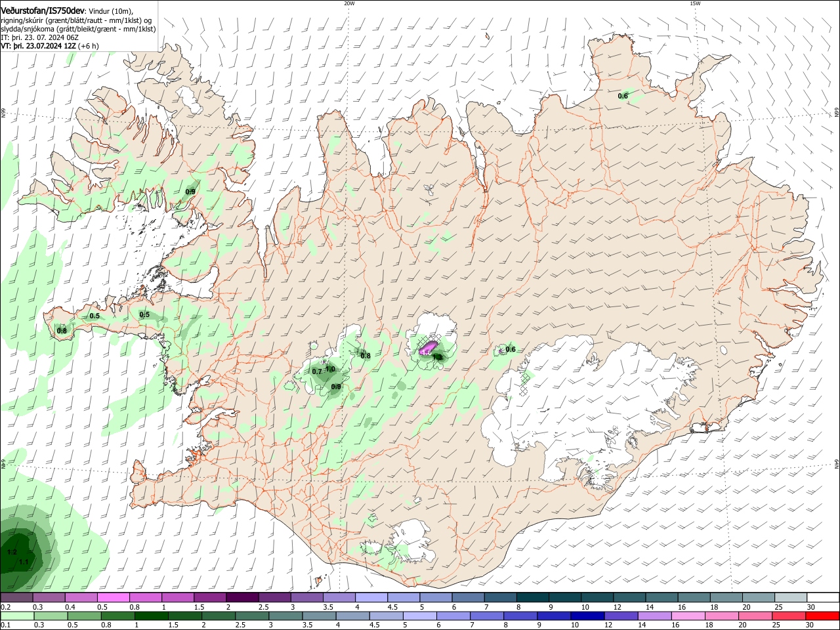Image resolution: width=840 pixels, height=630 pixels.
Task: Click the '1.2' value in offshore rain cell
Action: coord(12,553)
